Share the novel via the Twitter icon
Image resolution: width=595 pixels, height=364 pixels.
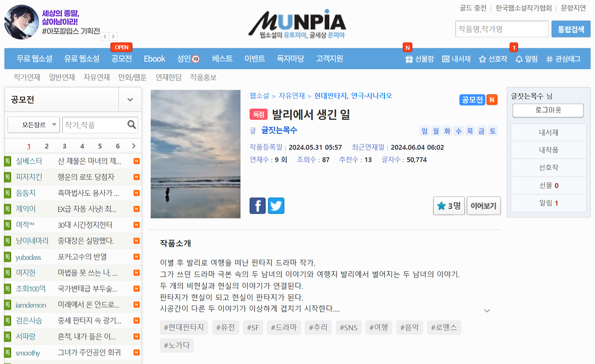(276, 205)
